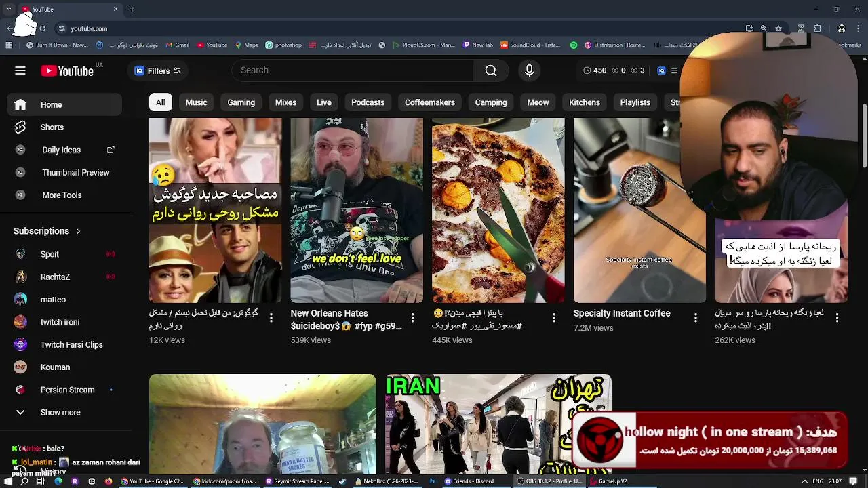Open the photoshop bookmark

point(283,45)
